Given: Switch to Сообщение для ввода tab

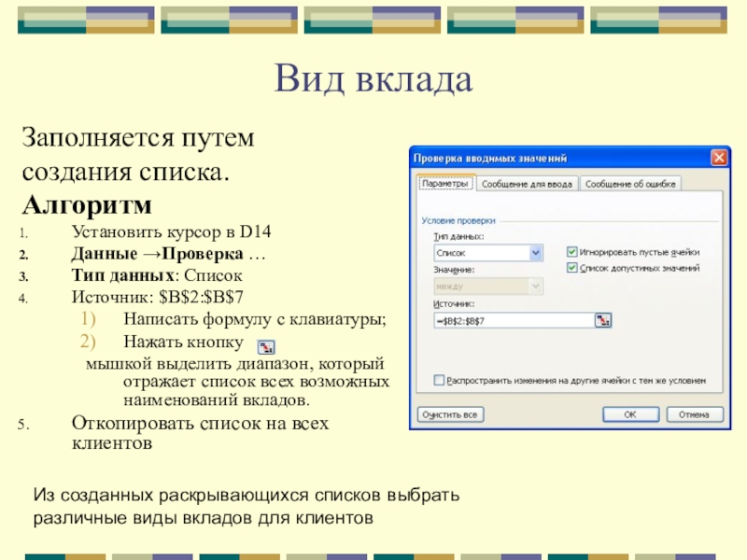Looking at the screenshot, I should click(x=528, y=185).
